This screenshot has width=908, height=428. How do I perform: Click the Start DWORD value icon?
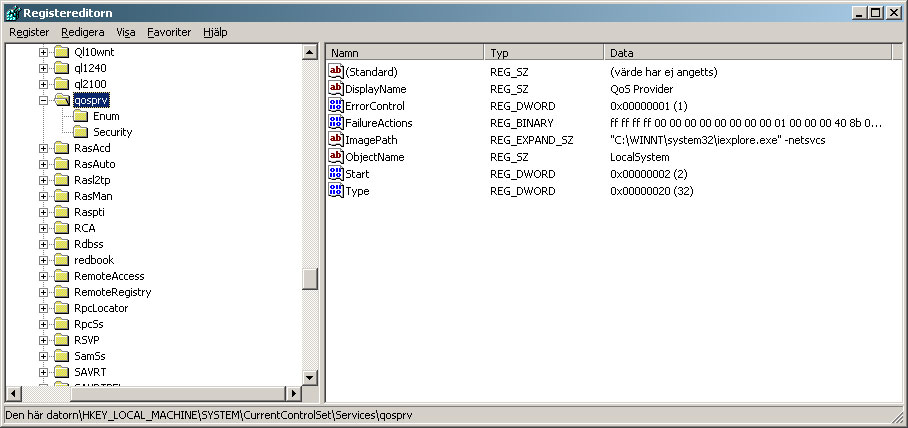(x=335, y=174)
